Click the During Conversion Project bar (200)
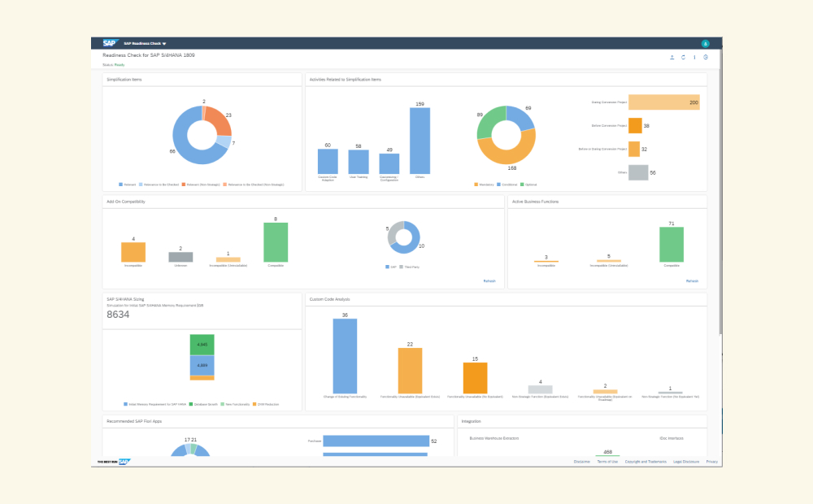The image size is (813, 504). pyautogui.click(x=663, y=102)
